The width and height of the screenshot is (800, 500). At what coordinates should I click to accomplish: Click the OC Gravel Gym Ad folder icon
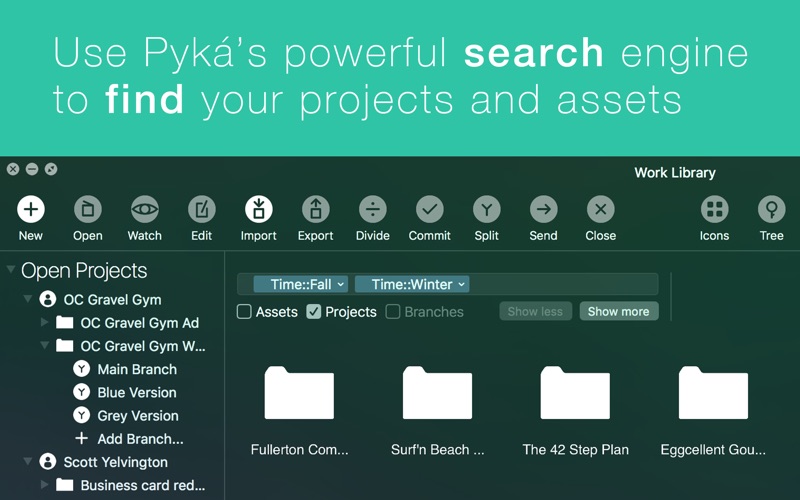pos(65,322)
